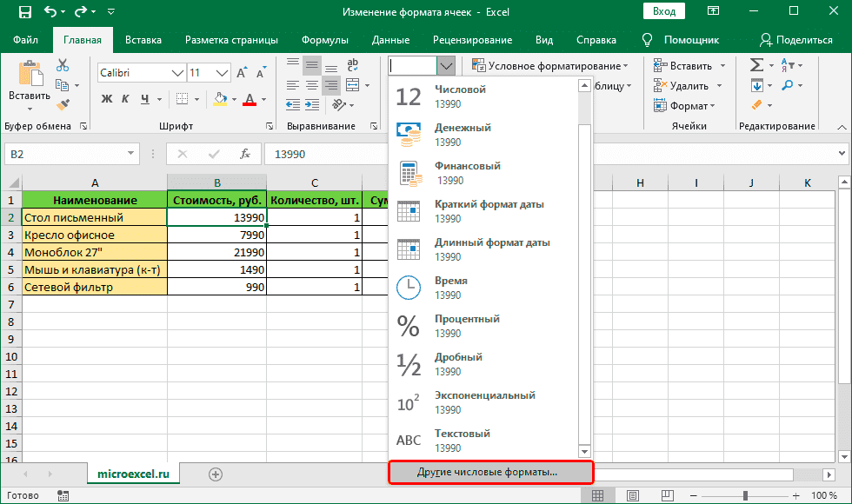The height and width of the screenshot is (504, 852).
Task: Click the Clear eraser icon in Editing group
Action: click(x=758, y=106)
